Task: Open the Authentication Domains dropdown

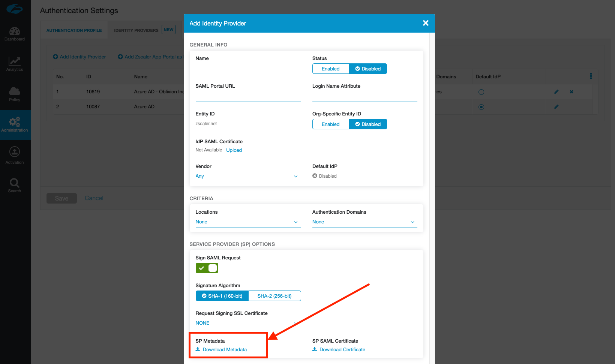Action: [364, 222]
